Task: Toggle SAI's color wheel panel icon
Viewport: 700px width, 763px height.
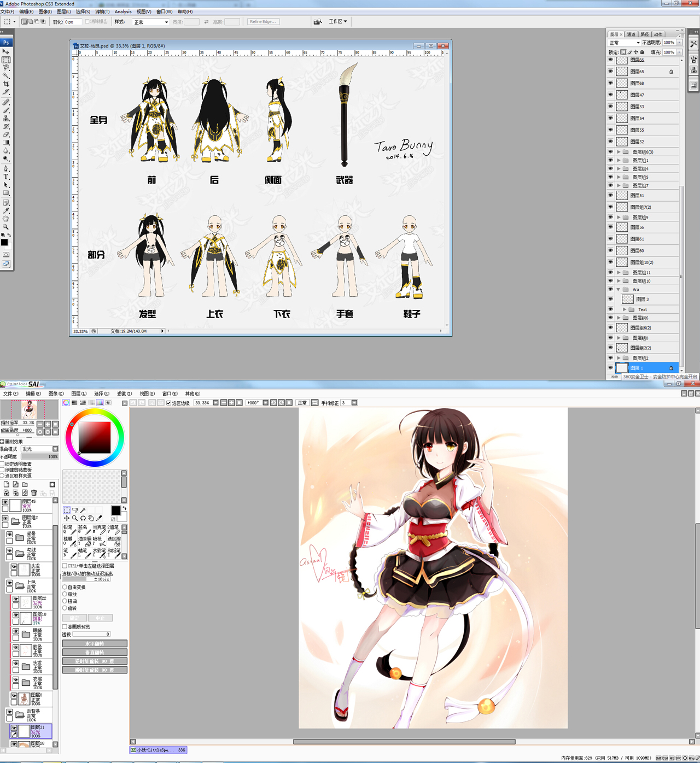Action: point(66,403)
